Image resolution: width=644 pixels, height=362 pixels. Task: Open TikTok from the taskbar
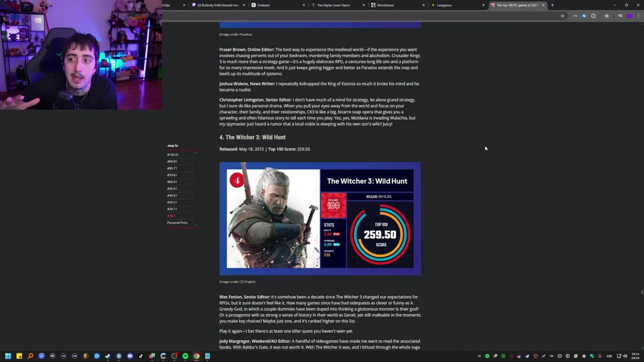click(x=141, y=356)
